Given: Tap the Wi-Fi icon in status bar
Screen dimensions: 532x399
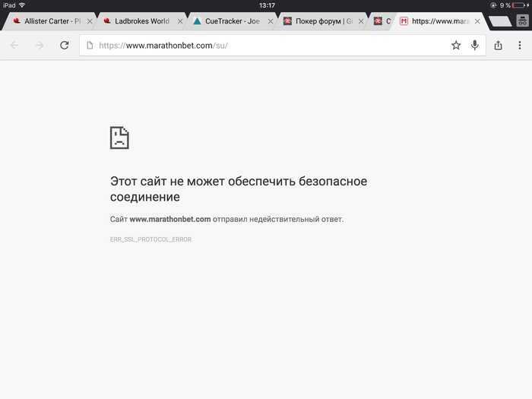Looking at the screenshot, I should click(22, 5).
